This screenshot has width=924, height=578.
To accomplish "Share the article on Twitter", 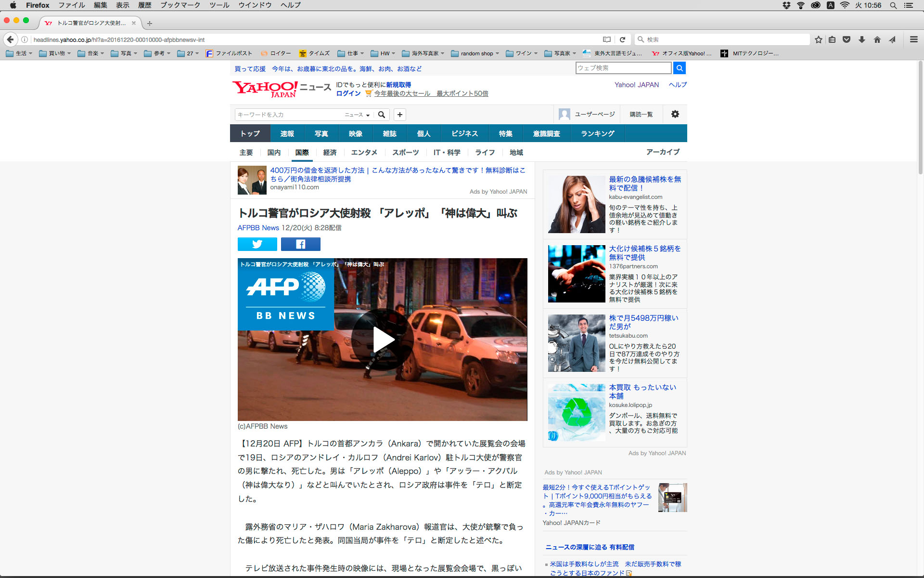I will (x=257, y=244).
